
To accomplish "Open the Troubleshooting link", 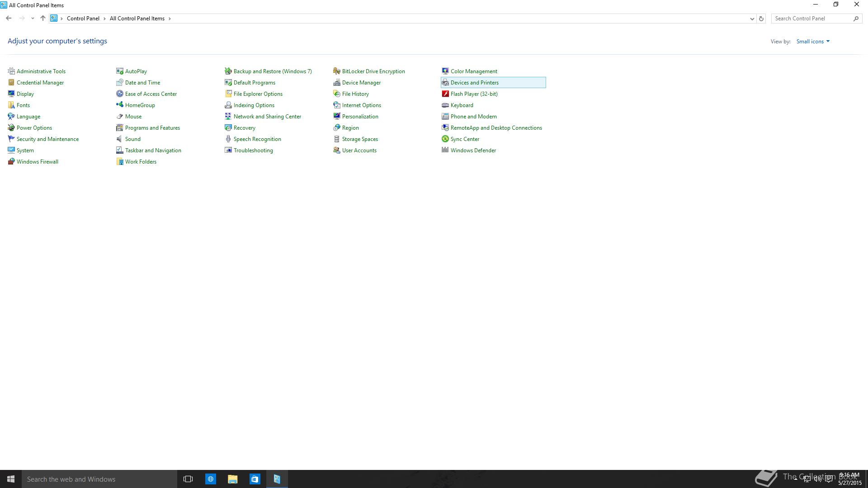I will pyautogui.click(x=253, y=150).
